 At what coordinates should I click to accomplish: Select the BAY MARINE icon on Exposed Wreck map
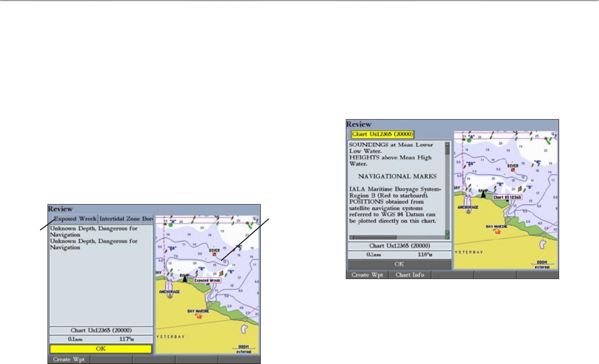[199, 316]
